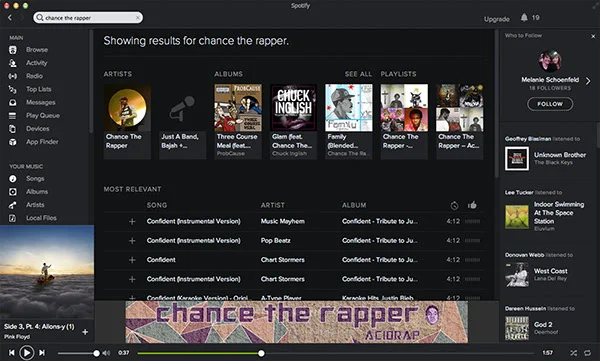
Task: Click the volume slider knob
Action: [x=96, y=353]
